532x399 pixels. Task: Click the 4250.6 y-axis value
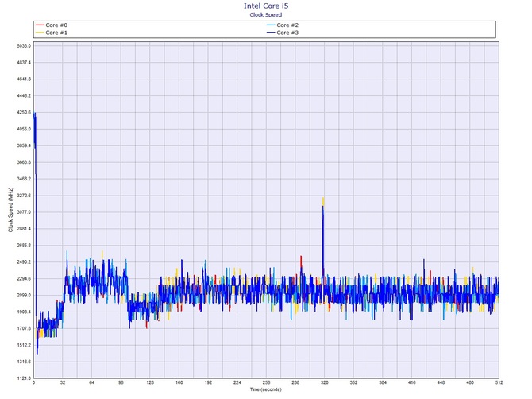pos(24,112)
